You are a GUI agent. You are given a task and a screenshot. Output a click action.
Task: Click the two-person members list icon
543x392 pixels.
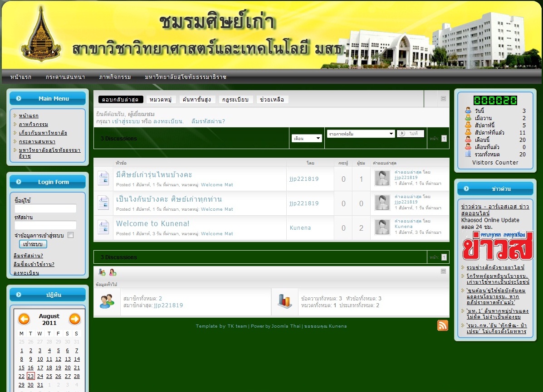pyautogui.click(x=107, y=301)
